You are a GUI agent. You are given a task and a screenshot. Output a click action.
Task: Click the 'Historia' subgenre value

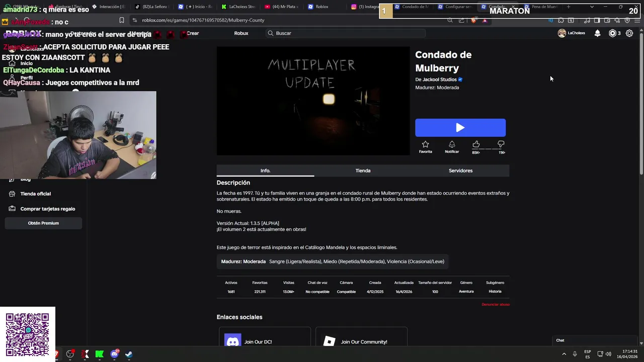[495, 292]
